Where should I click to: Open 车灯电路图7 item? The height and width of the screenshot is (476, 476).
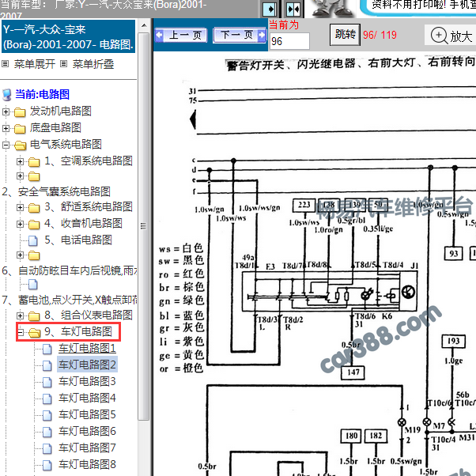point(87,448)
